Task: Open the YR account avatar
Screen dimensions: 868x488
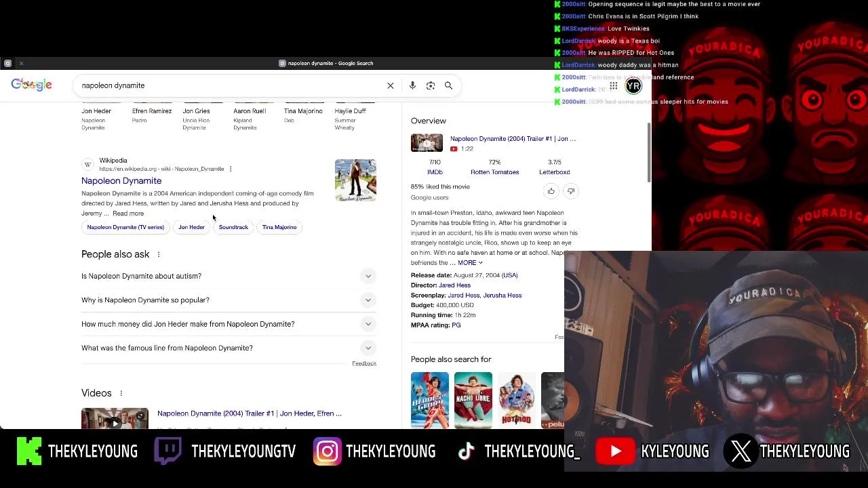Action: [x=633, y=86]
